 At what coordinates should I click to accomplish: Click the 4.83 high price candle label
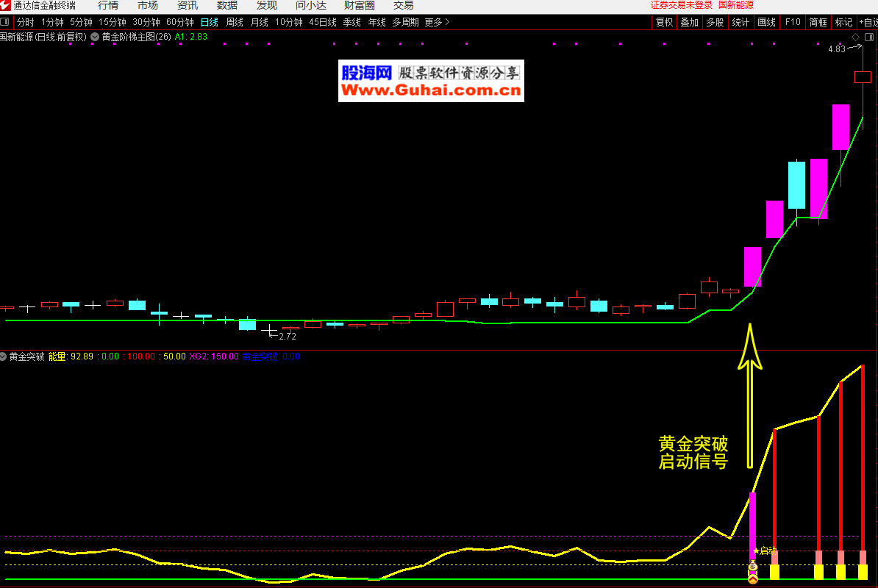tap(836, 49)
